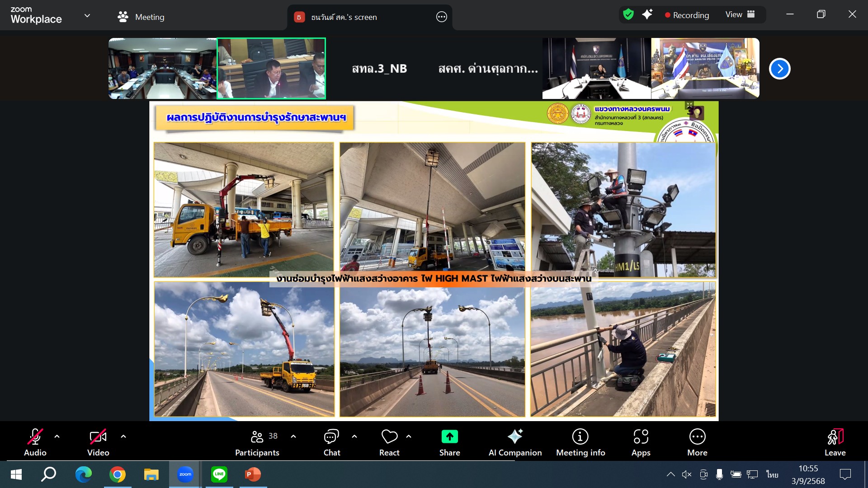Viewport: 868px width, 488px height.
Task: Expand the Zoom Workplace dropdown chevron
Action: [x=87, y=16]
